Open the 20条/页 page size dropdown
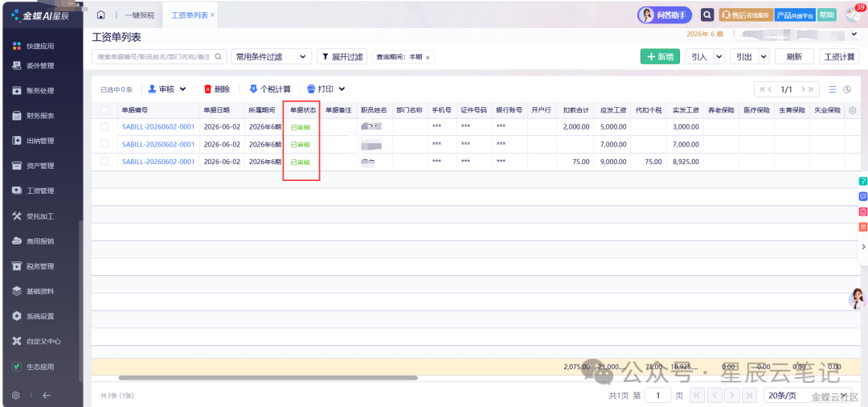The image size is (868, 407). coord(808,396)
